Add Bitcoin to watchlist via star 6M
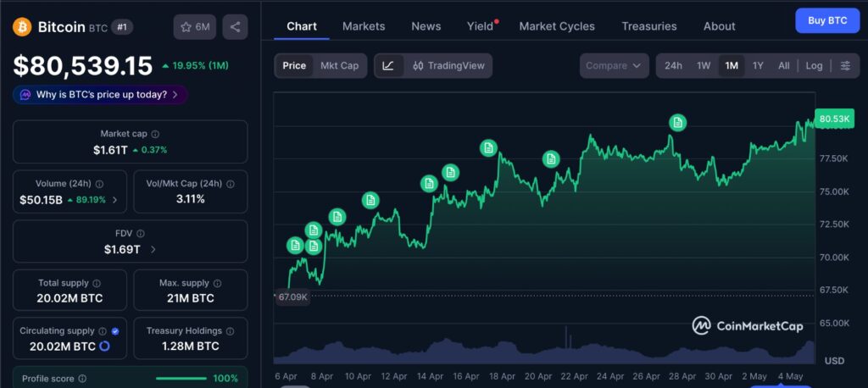 (x=195, y=26)
